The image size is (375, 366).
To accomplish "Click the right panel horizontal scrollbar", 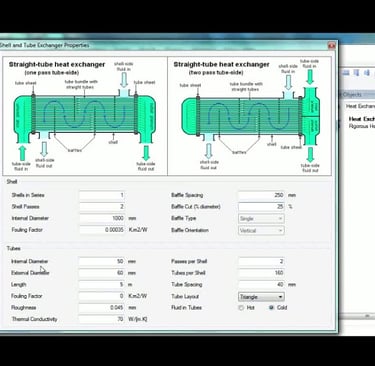I will pyautogui.click(x=357, y=315).
